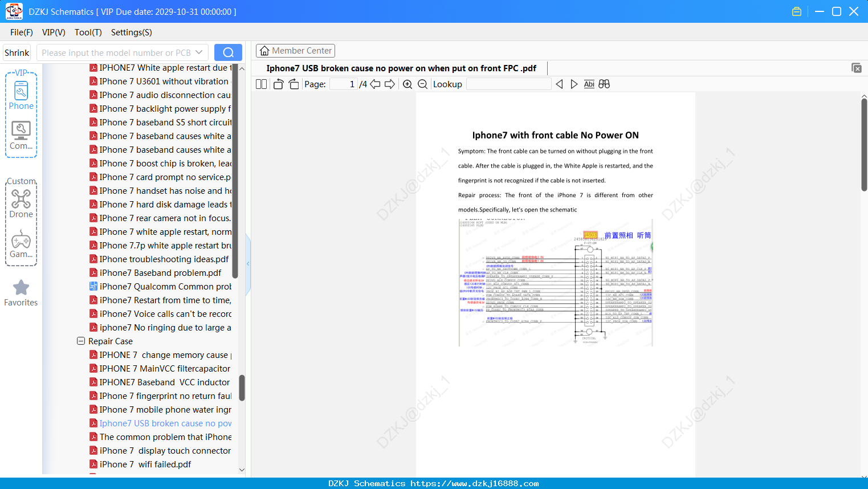Open iPhone 7 display touch connector file
Screen dimensions: 868x489
point(165,451)
